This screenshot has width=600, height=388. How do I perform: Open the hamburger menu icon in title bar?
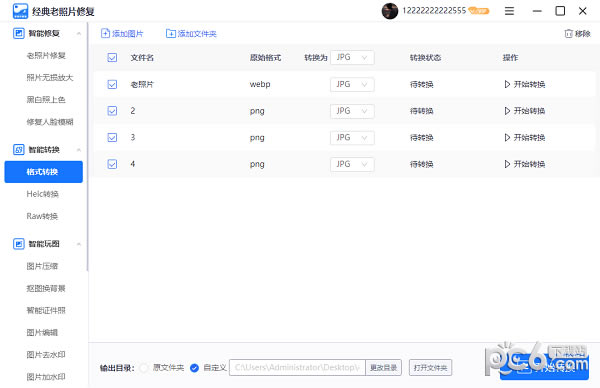point(509,11)
